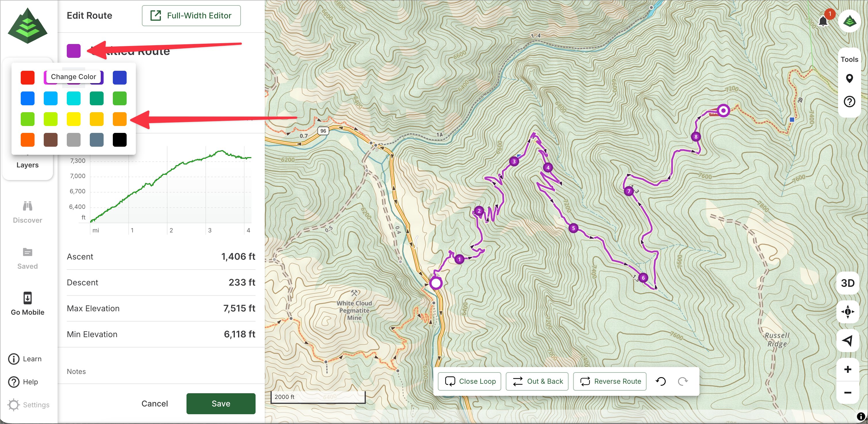Open the Discover sidebar section
The height and width of the screenshot is (424, 868).
(27, 212)
